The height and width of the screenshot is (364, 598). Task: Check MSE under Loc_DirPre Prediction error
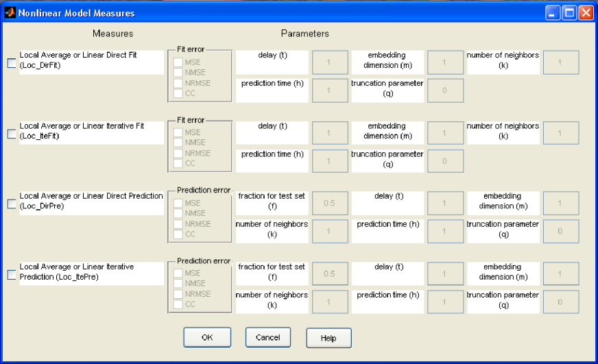pyautogui.click(x=178, y=203)
